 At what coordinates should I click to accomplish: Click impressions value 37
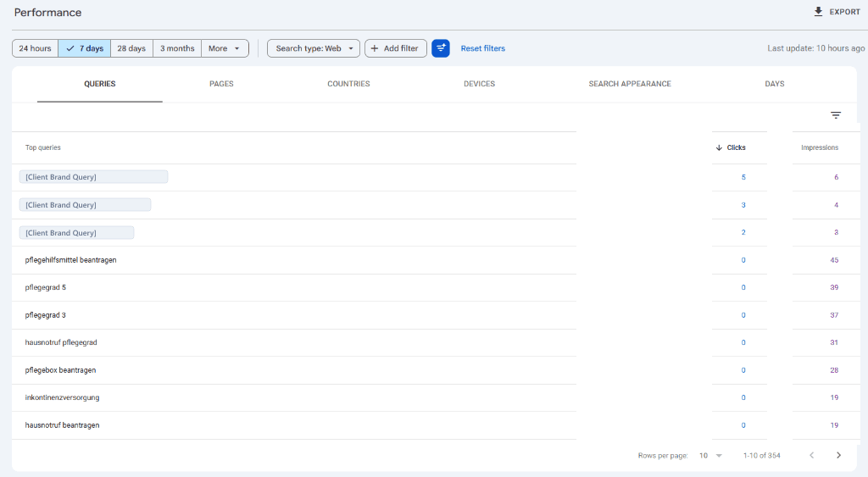click(x=834, y=315)
